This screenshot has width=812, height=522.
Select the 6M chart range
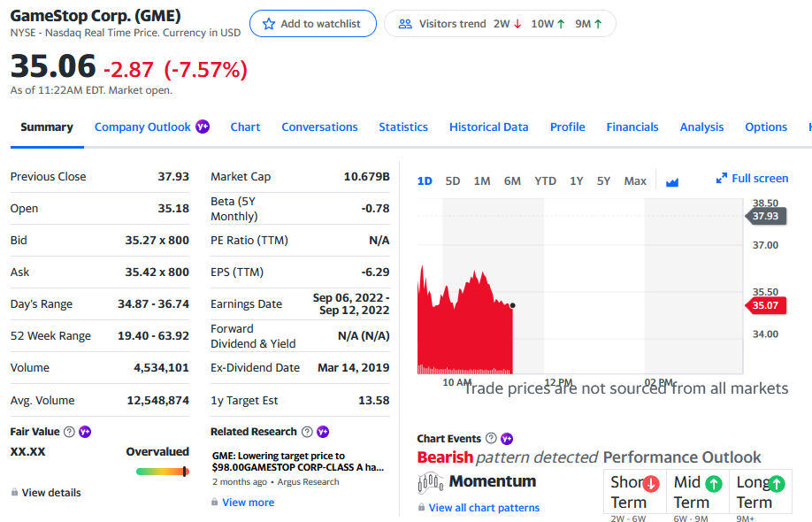(512, 180)
